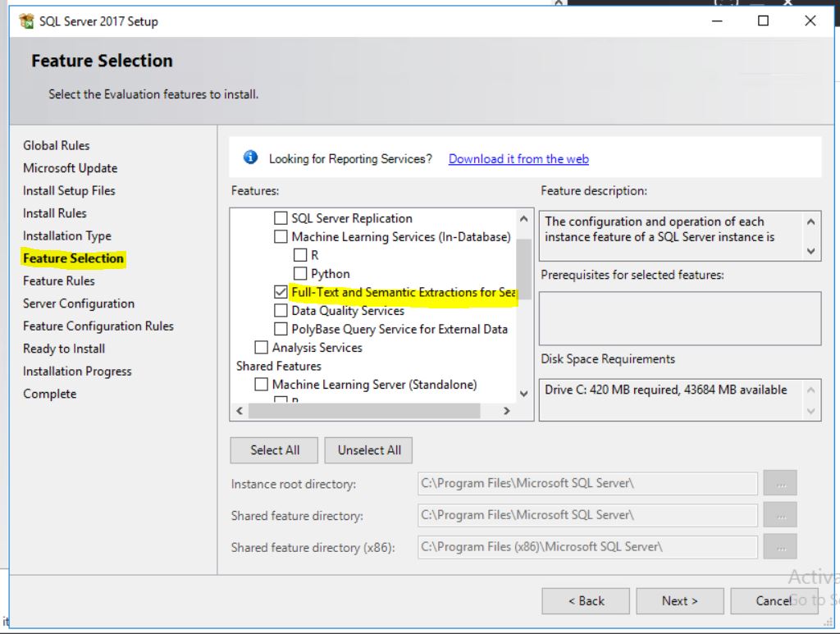This screenshot has width=840, height=634.
Task: Check the R feature checkbox
Action: tap(301, 254)
